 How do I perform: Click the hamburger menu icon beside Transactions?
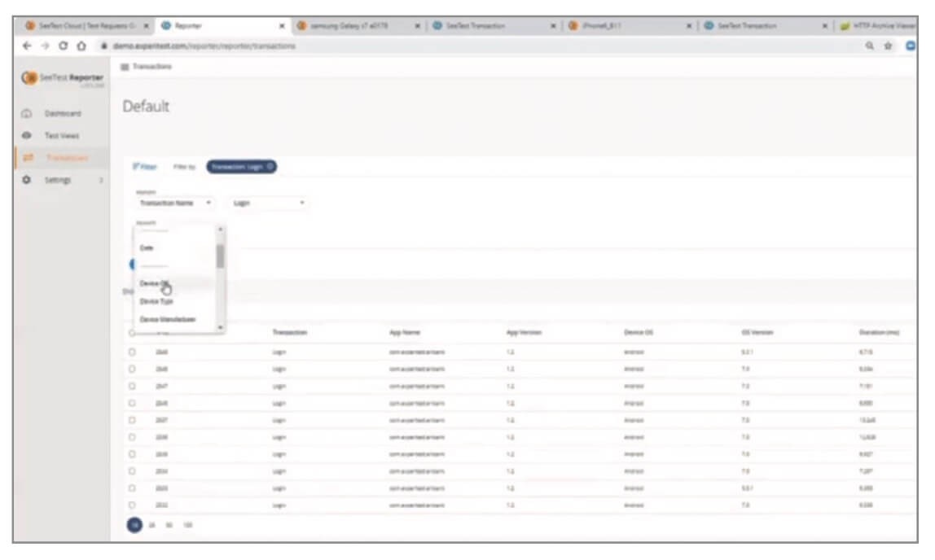(x=125, y=67)
